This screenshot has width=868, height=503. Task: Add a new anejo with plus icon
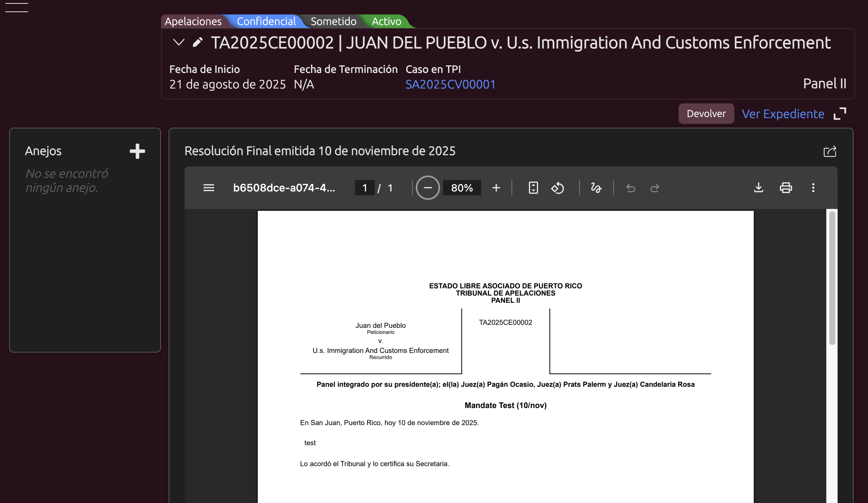coord(137,151)
